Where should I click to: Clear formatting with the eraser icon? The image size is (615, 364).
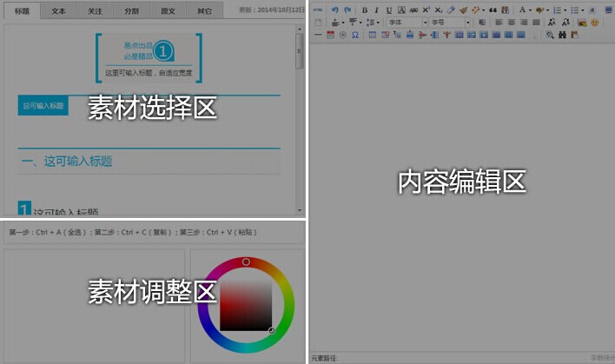tap(451, 10)
